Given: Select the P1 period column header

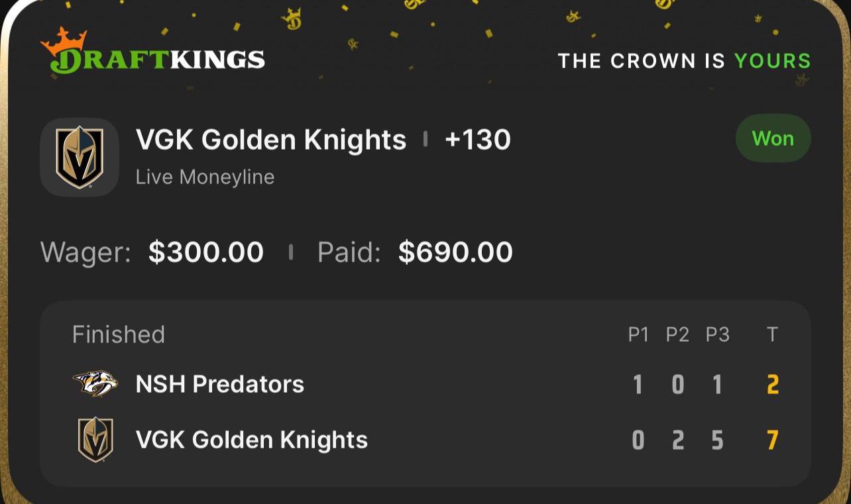Looking at the screenshot, I should [638, 335].
